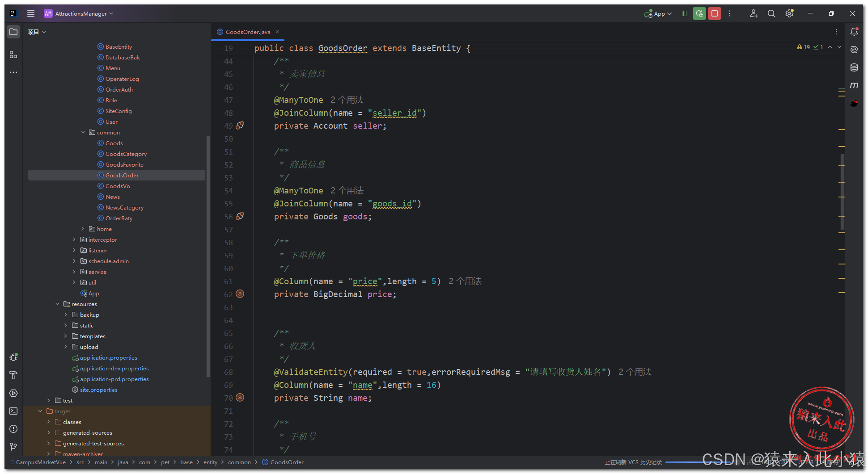Screen dimensions: 868x474
Task: Open application.properties file
Action: coord(108,357)
